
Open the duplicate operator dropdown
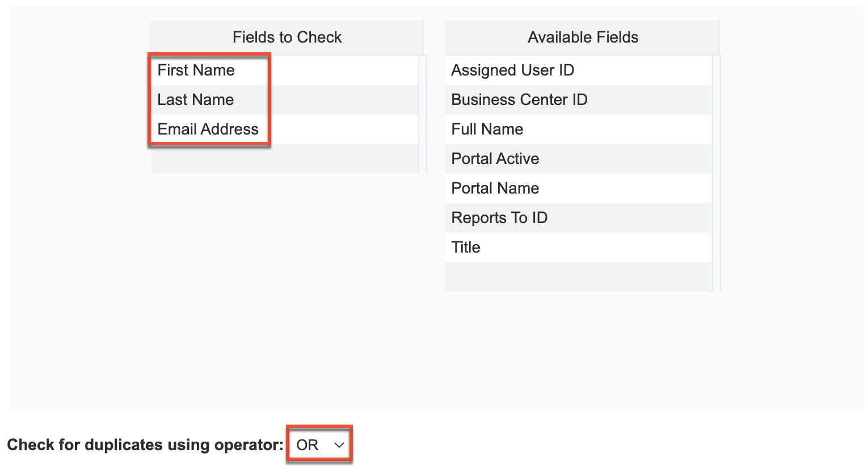pyautogui.click(x=318, y=444)
